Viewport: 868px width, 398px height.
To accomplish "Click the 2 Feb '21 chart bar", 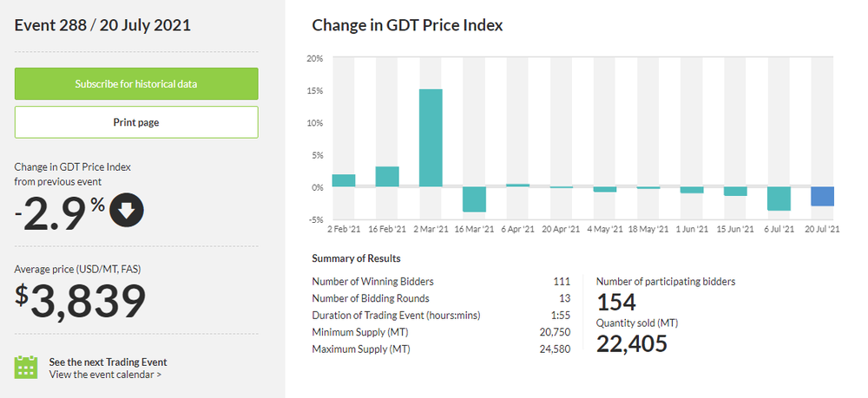I will 344,180.
